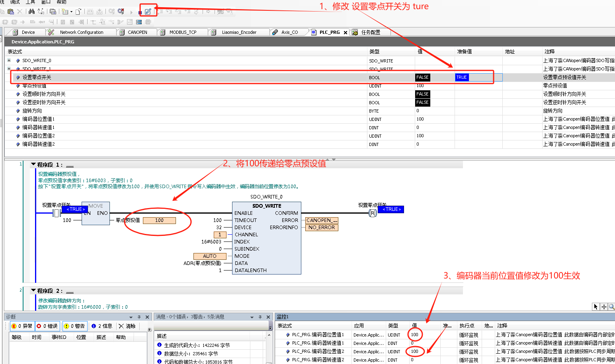Click the 设置零点开关 variable icon in watch list
The image size is (615, 364).
tap(18, 78)
